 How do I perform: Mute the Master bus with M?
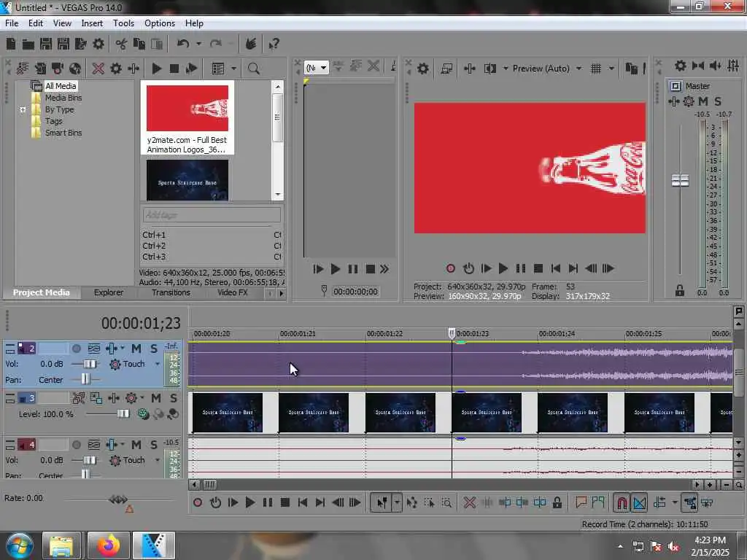703,101
